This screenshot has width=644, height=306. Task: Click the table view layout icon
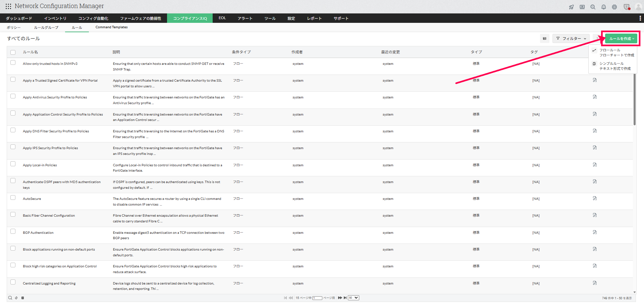coord(545,39)
